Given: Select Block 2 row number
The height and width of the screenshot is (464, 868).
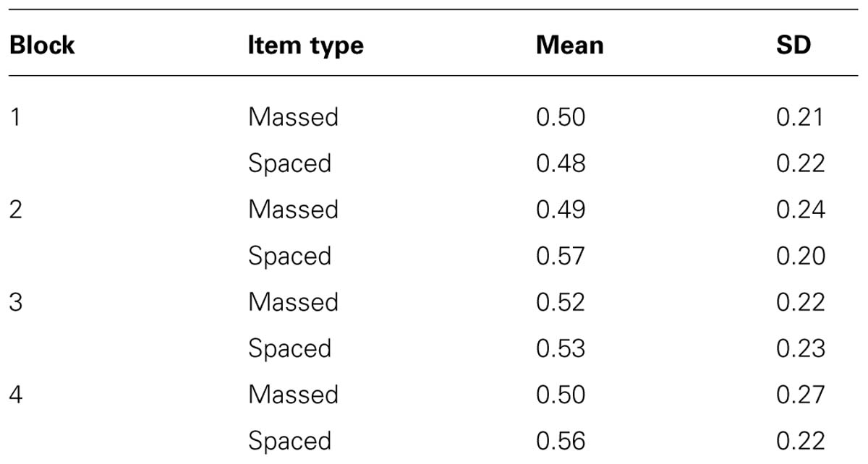Looking at the screenshot, I should tap(16, 210).
